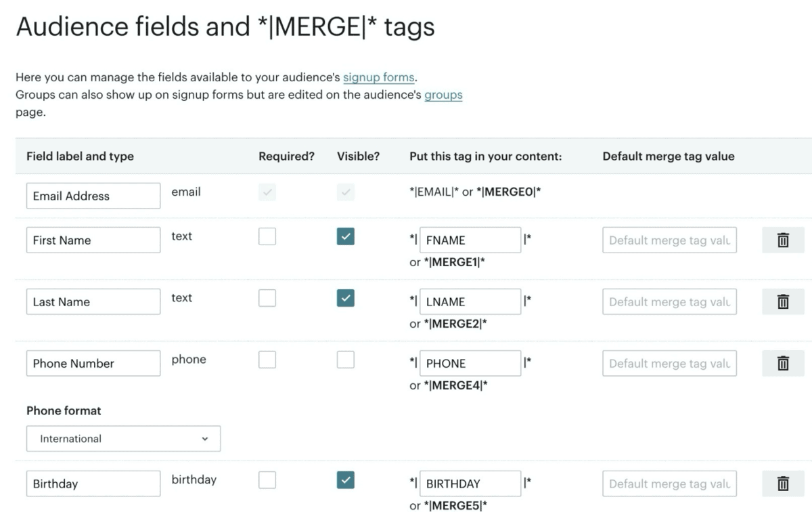
Task: Toggle Visible checkbox for Birthday field
Action: point(346,480)
